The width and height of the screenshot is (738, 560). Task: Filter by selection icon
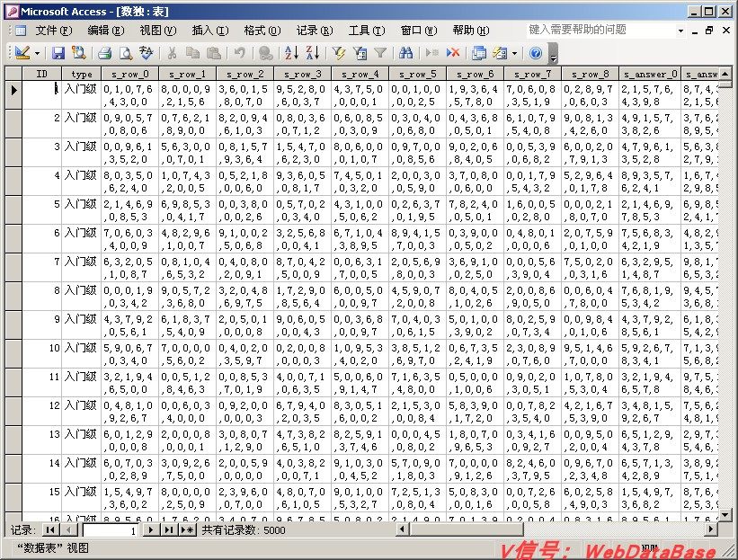338,53
